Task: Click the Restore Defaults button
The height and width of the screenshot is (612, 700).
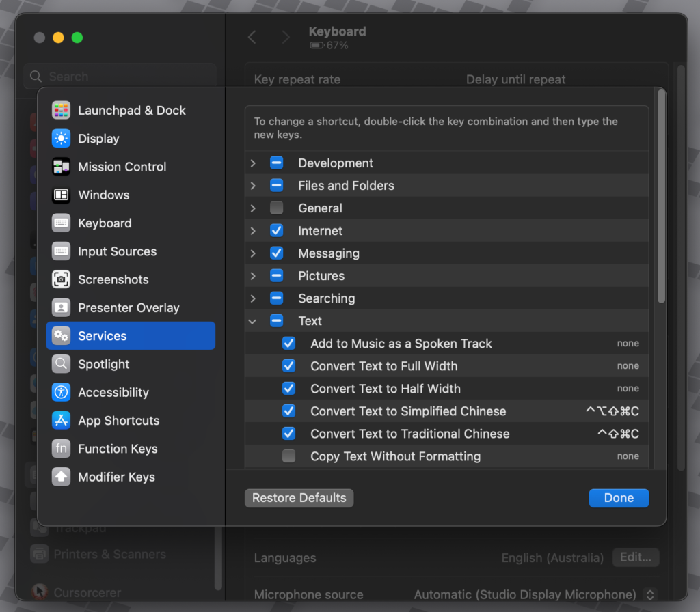Action: coord(299,498)
